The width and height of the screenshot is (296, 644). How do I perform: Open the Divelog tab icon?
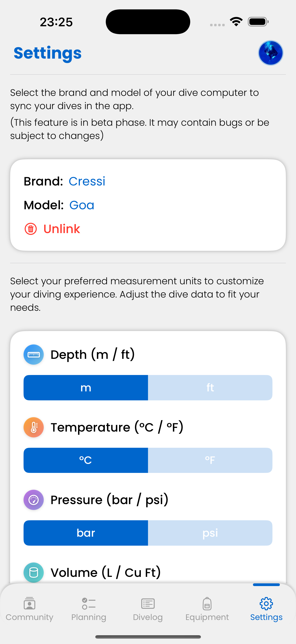[x=148, y=604]
